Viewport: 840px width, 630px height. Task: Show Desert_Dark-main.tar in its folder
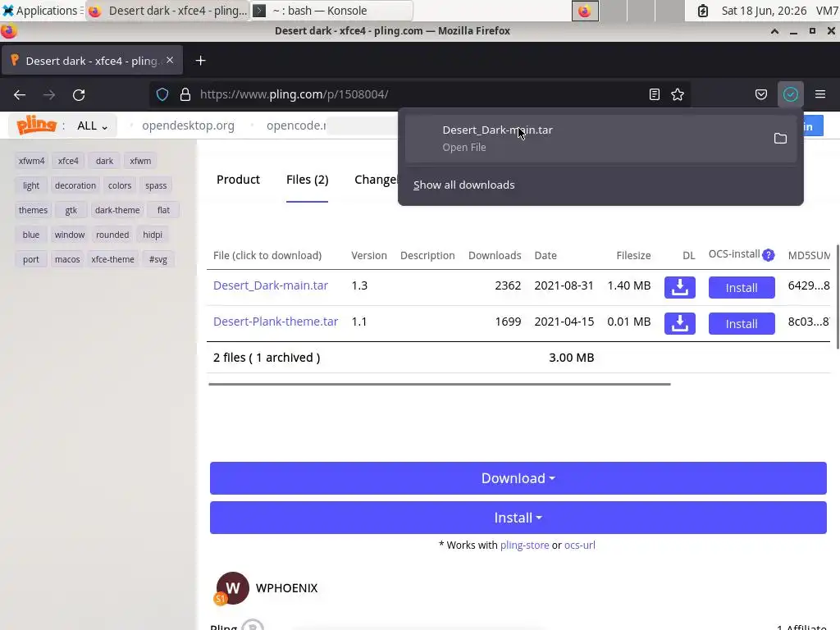click(x=781, y=138)
